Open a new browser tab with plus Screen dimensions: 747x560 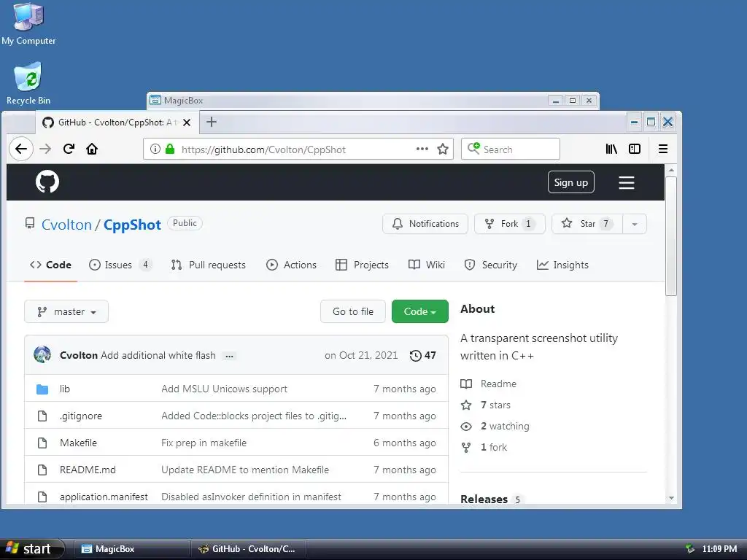tap(212, 122)
